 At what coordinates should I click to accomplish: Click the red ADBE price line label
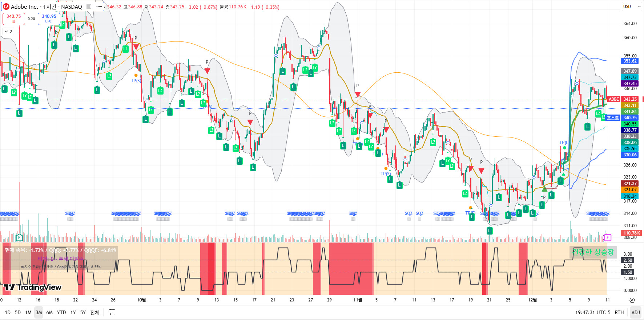[613, 99]
